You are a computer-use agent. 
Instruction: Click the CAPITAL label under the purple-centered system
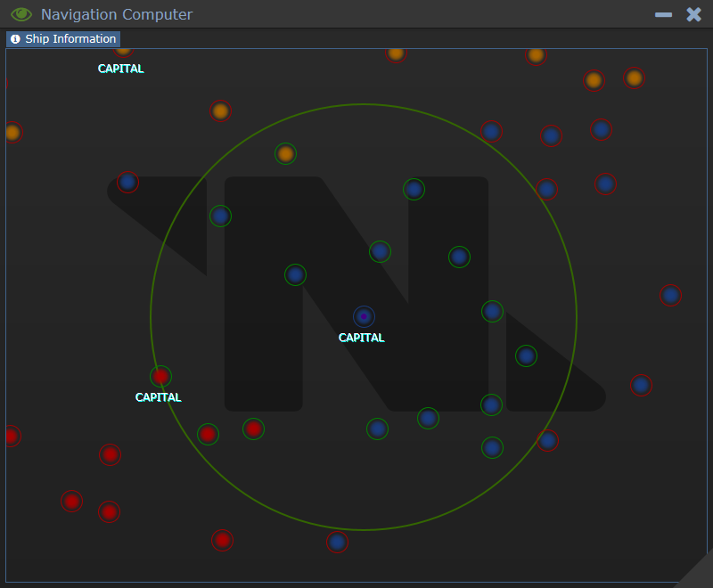[362, 338]
